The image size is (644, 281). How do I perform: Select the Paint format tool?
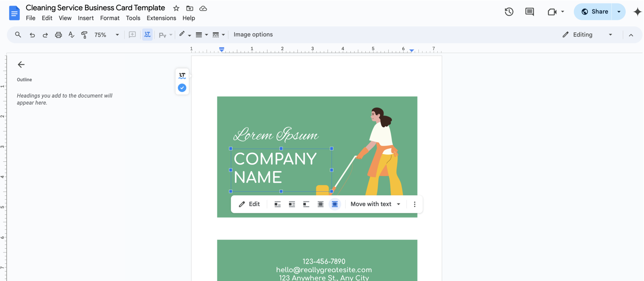(x=84, y=35)
